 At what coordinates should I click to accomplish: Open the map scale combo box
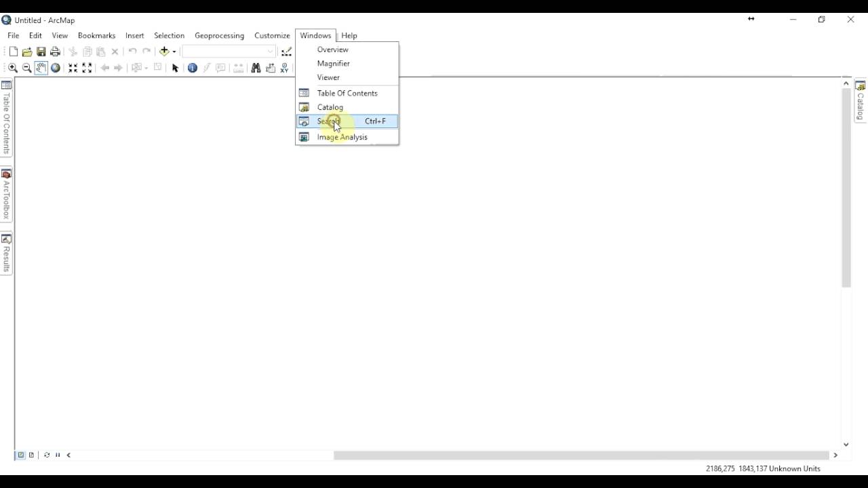pyautogui.click(x=229, y=52)
